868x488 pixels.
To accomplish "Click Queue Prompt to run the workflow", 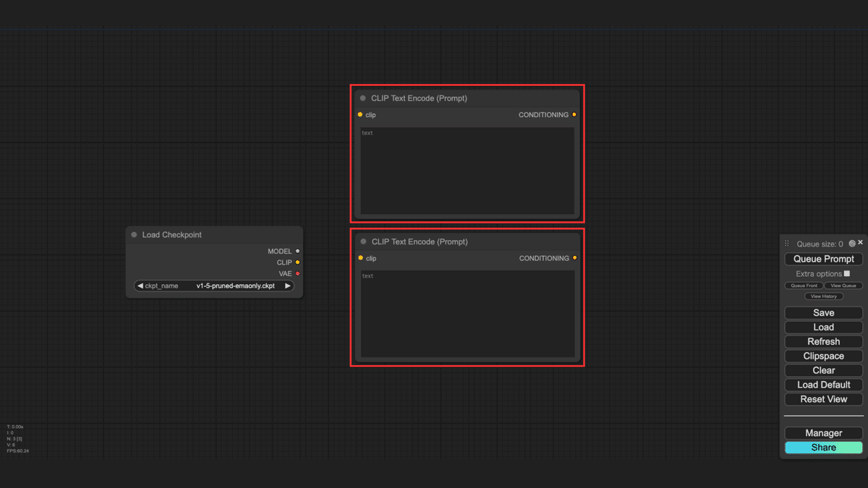I will pos(824,259).
